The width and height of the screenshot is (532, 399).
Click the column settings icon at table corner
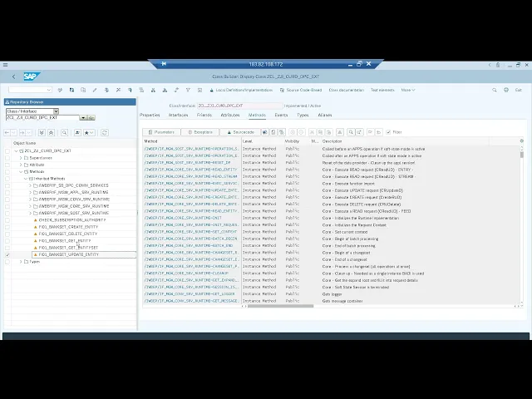[521, 140]
